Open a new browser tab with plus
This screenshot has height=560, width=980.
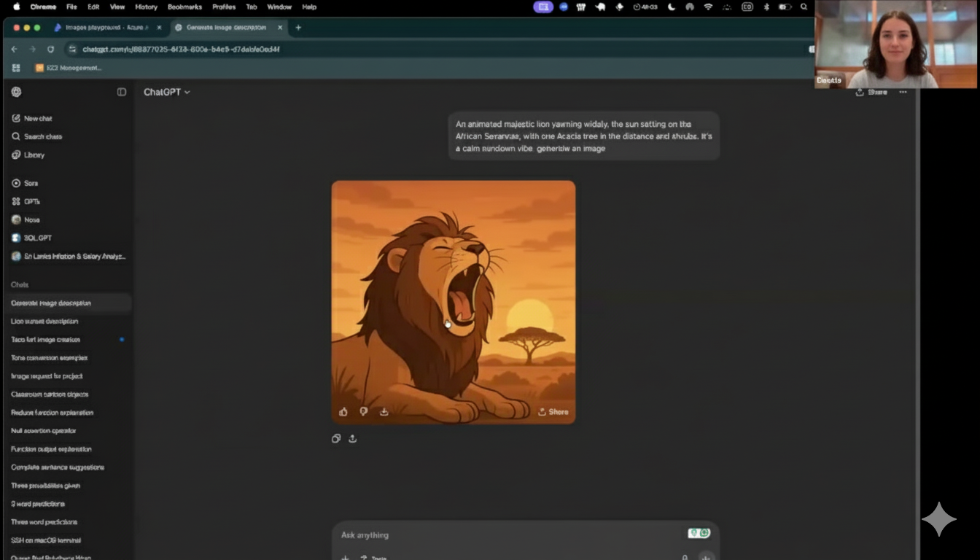tap(298, 28)
